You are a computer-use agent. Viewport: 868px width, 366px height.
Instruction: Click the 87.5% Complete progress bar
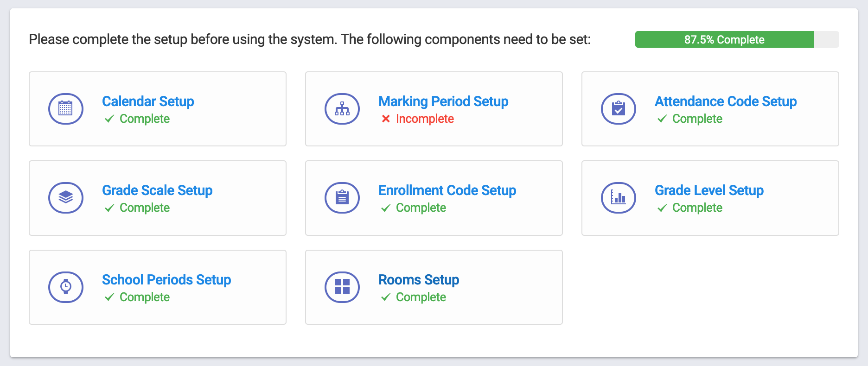point(724,39)
